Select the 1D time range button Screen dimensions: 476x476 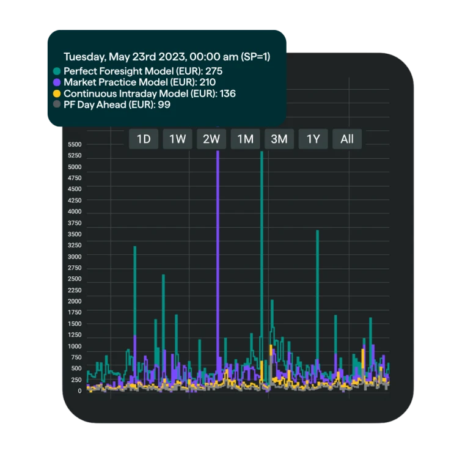tap(144, 139)
